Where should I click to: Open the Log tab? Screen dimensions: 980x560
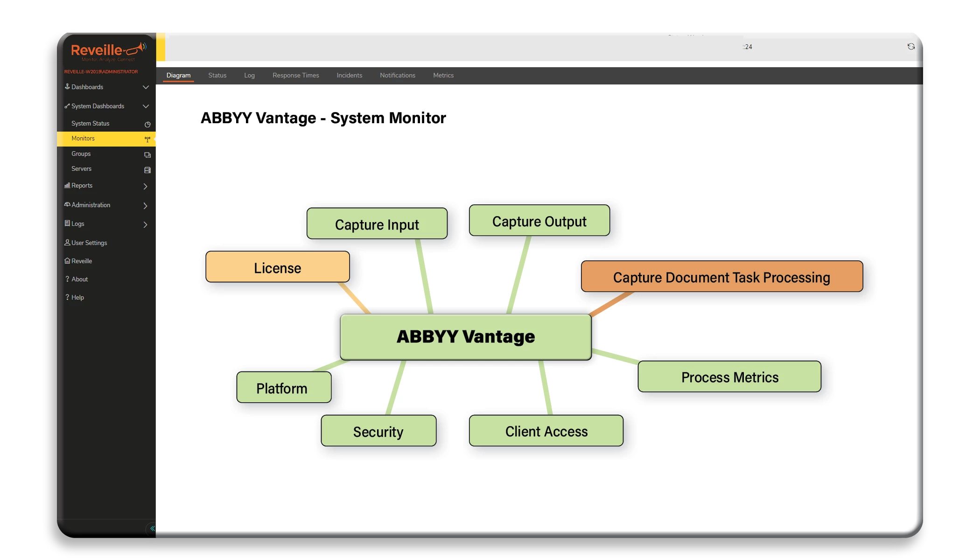coord(249,75)
